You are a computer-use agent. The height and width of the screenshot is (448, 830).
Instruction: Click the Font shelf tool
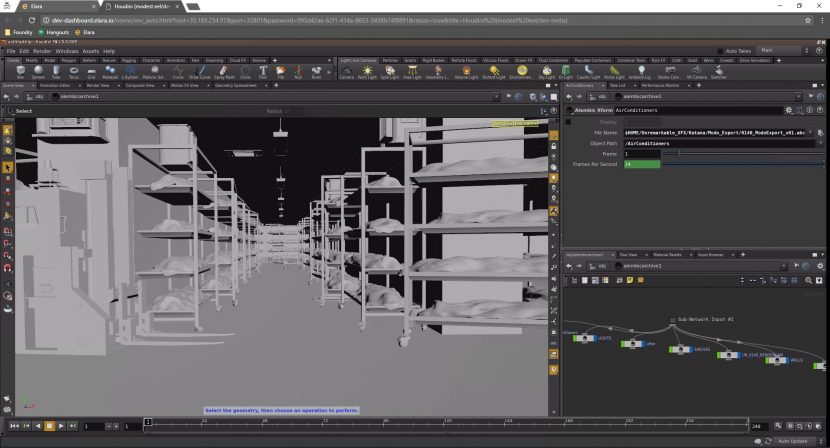[263, 72]
